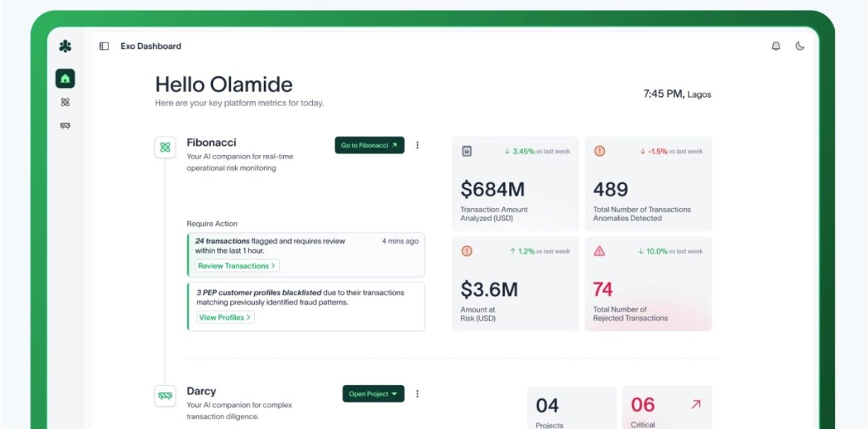
Task: Open Darcy from the sidebar icon
Action: pos(65,126)
